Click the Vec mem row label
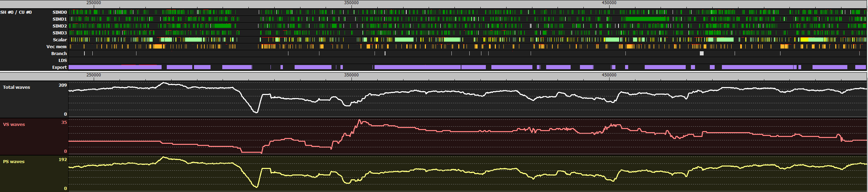Viewport: 868px width, 192px height. coord(57,47)
